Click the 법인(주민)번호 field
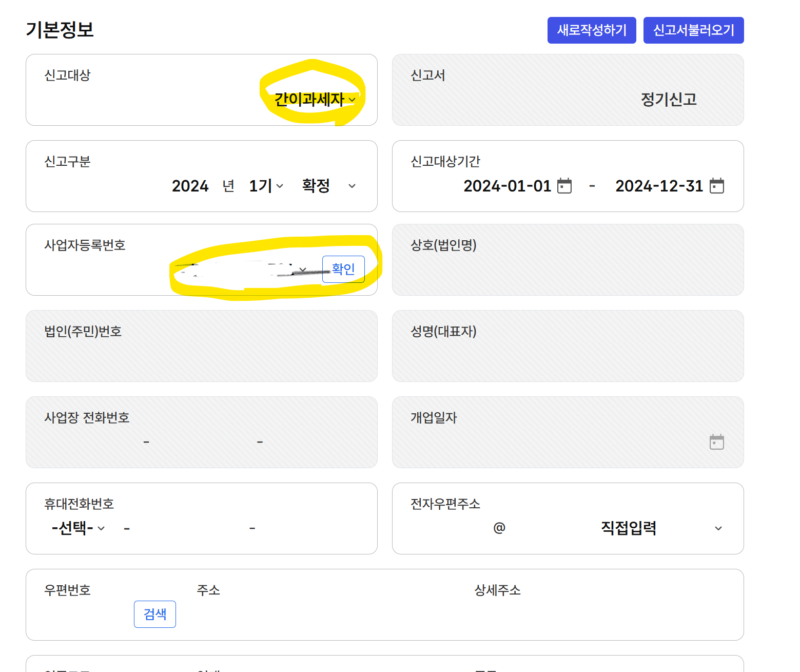Image resolution: width=800 pixels, height=672 pixels. [202, 346]
